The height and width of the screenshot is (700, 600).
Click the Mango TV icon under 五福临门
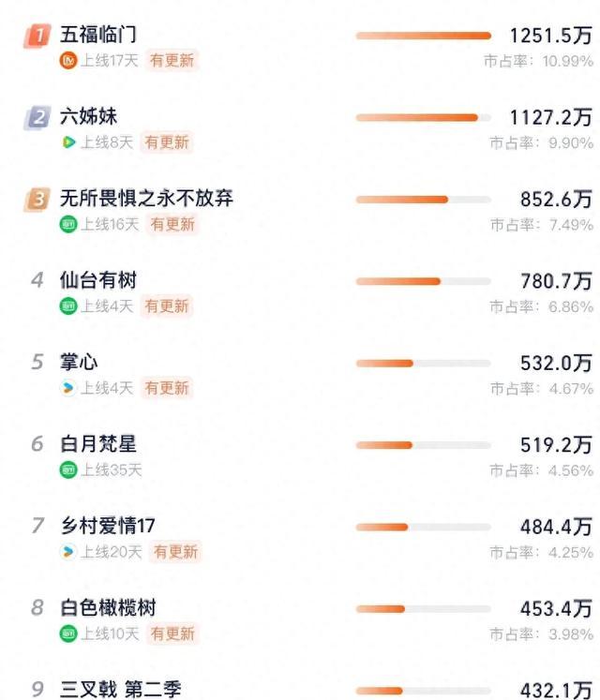coord(68,60)
